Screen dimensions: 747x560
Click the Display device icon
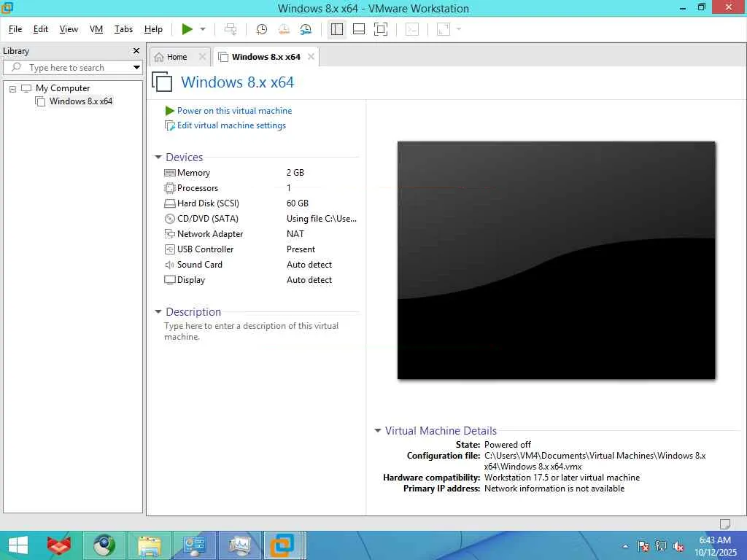pyautogui.click(x=169, y=279)
